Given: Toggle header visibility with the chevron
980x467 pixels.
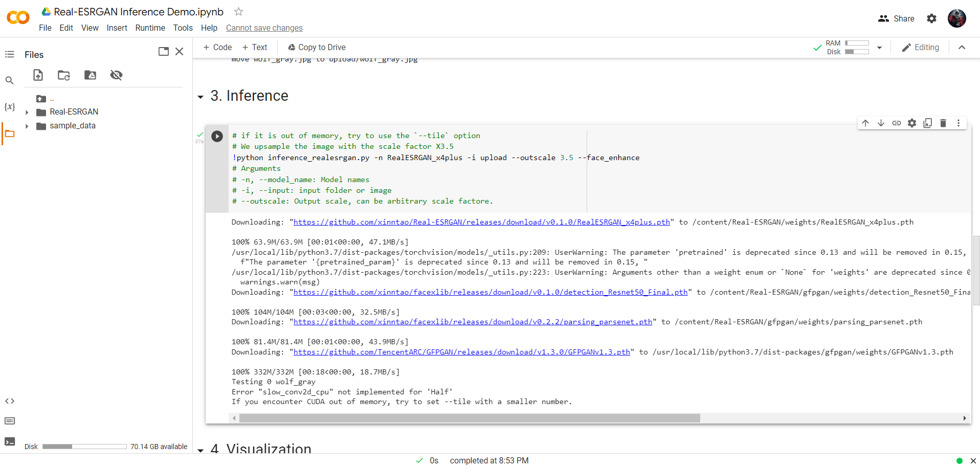Looking at the screenshot, I should click(x=962, y=47).
